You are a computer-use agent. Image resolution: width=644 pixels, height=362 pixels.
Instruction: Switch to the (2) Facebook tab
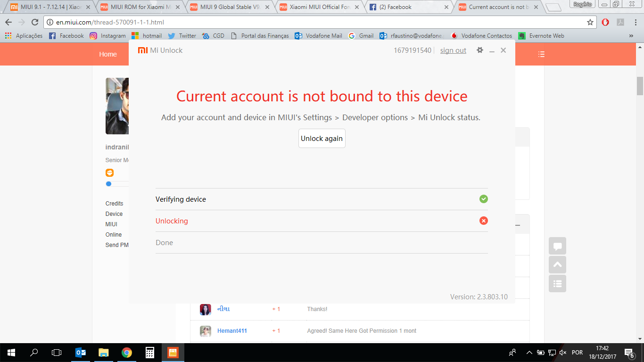tap(408, 7)
